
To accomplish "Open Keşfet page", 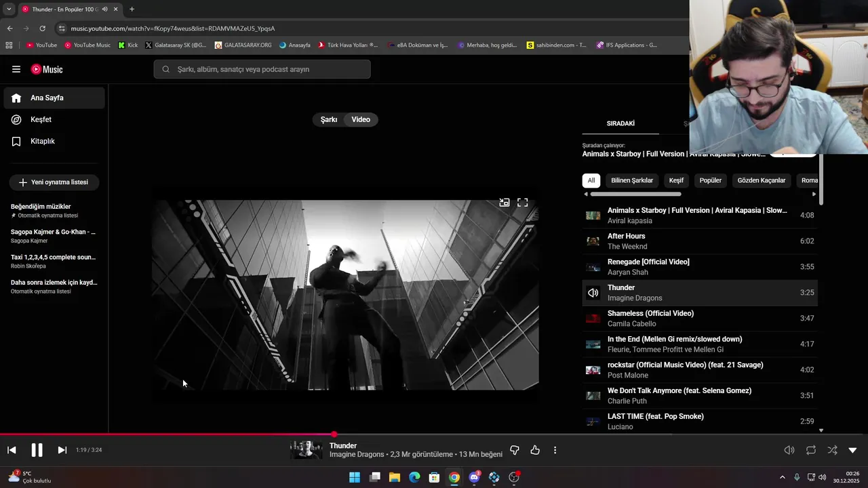I will point(54,119).
